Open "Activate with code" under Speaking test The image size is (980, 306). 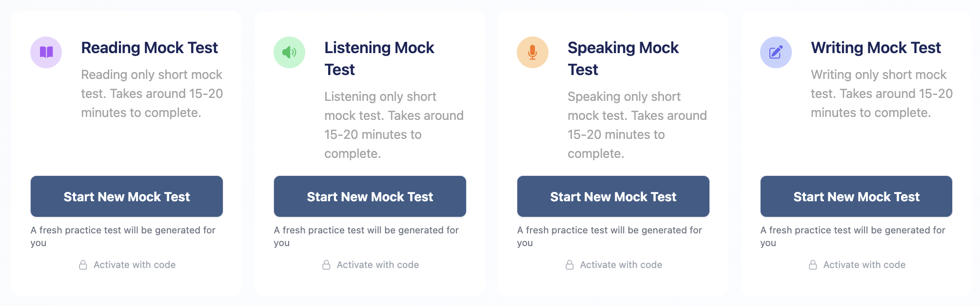[621, 265]
